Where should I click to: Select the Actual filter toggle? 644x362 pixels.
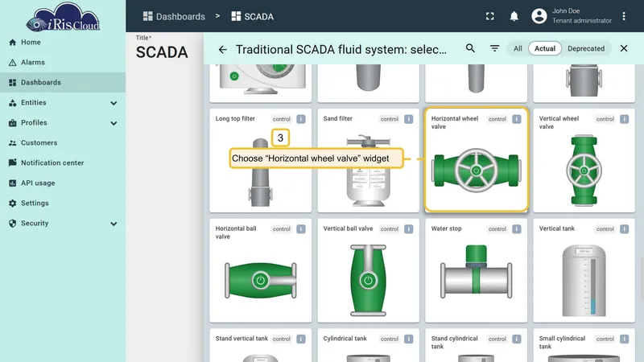[545, 48]
